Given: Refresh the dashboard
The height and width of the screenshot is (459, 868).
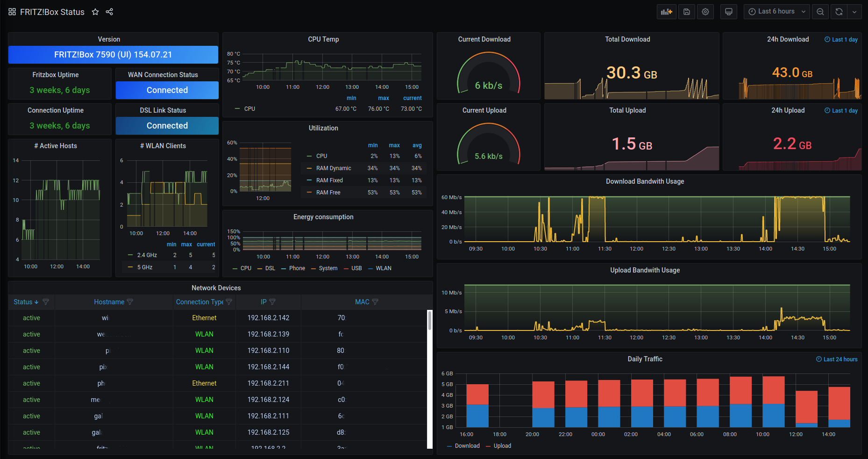Looking at the screenshot, I should pos(839,12).
